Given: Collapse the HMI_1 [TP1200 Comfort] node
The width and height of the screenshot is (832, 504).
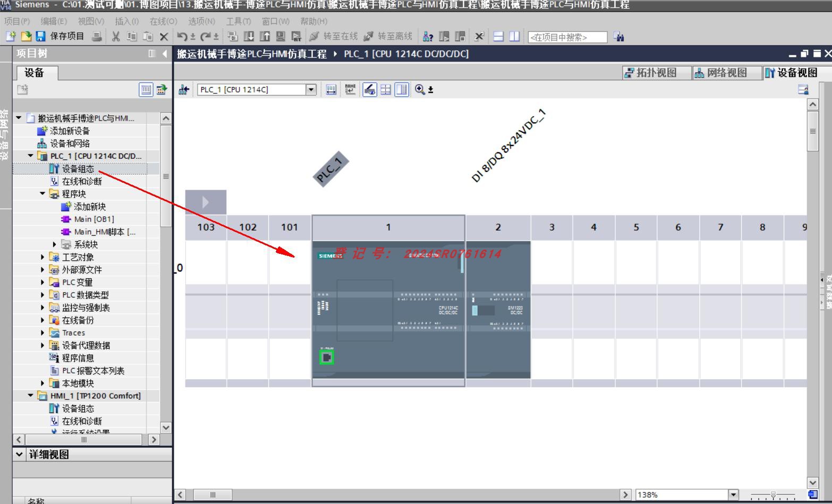Looking at the screenshot, I should tap(30, 396).
